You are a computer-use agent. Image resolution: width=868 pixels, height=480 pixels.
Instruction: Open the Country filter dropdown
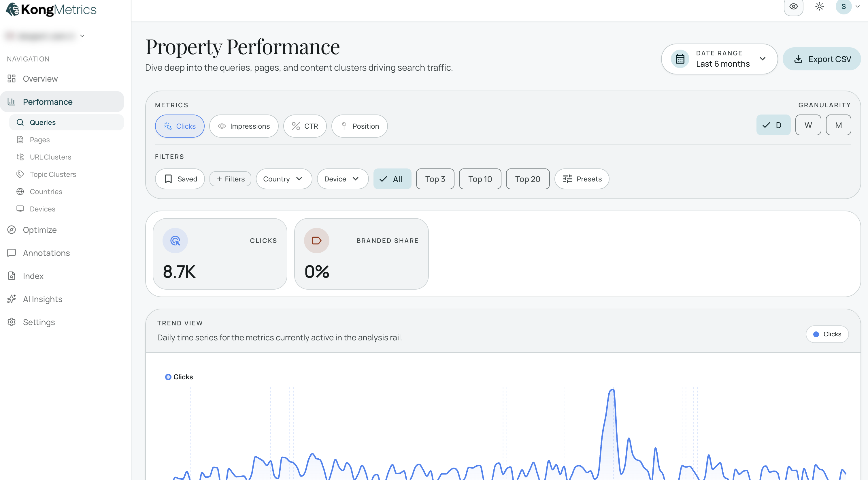tap(284, 179)
